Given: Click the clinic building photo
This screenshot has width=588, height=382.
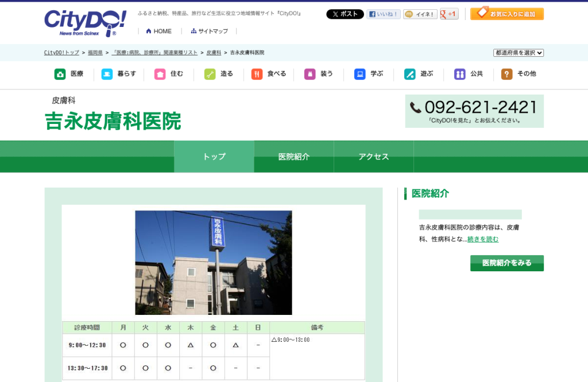Looking at the screenshot, I should [214, 263].
